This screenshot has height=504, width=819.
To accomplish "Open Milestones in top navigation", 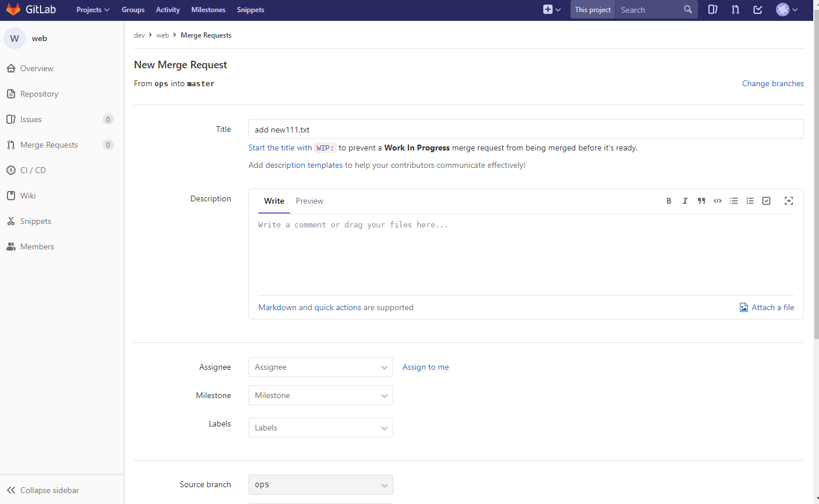I will (209, 10).
